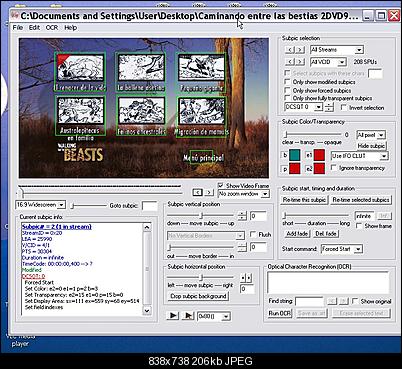402x369 pixels.
Task: Click the Find string input field
Action: pos(309,301)
